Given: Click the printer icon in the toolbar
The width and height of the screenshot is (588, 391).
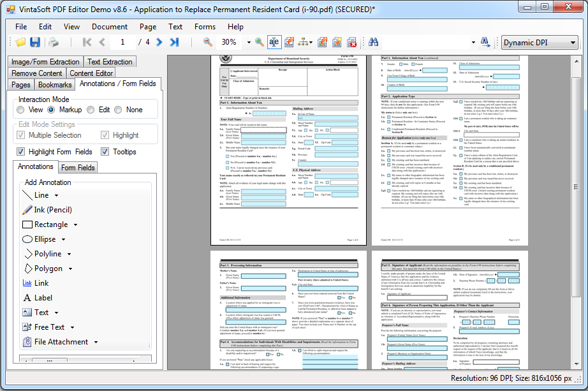Looking at the screenshot, I should point(54,42).
